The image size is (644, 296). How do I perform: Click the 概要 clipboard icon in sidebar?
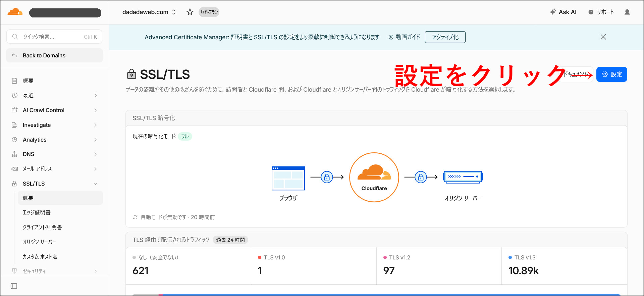coord(14,81)
